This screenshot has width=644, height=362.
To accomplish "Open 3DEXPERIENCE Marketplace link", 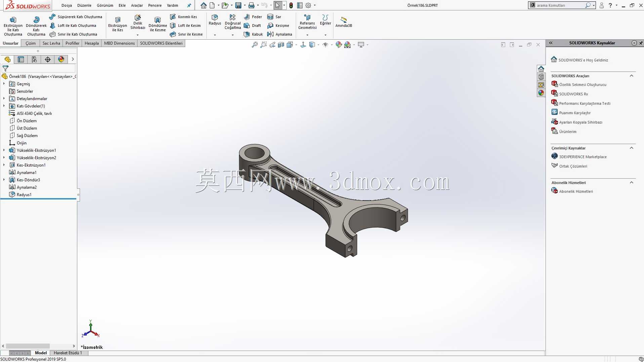I will (583, 157).
